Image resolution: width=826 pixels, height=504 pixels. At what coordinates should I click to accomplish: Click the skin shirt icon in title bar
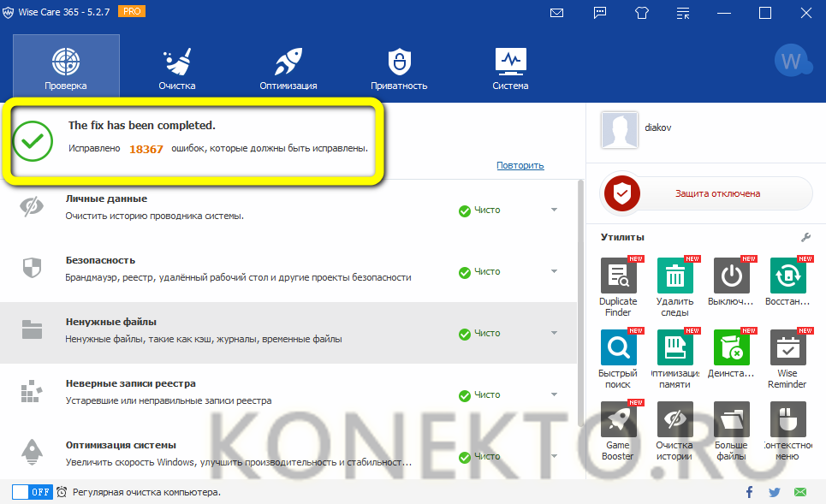coord(642,13)
